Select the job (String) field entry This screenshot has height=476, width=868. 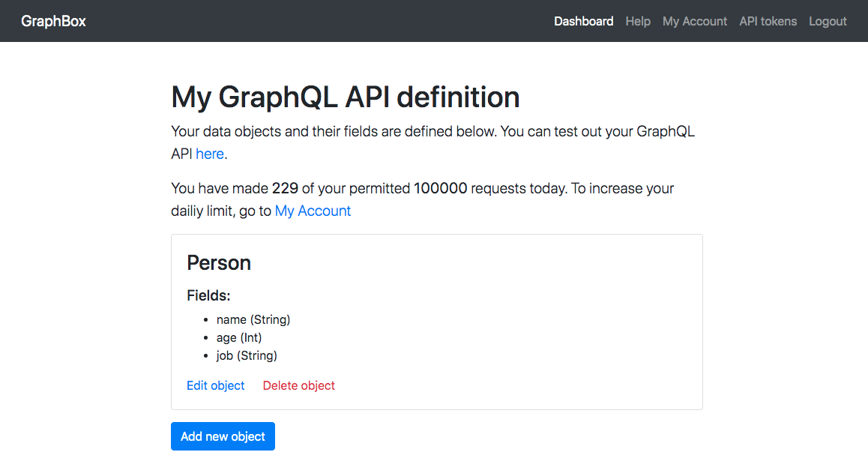pos(247,355)
